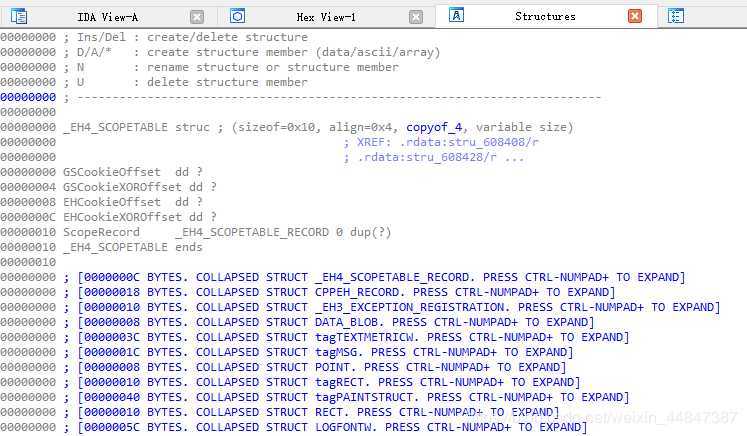
Task: Click the _EH4_SCOPETABLE_RECORD type in ScopeRecord line
Action: click(x=252, y=232)
